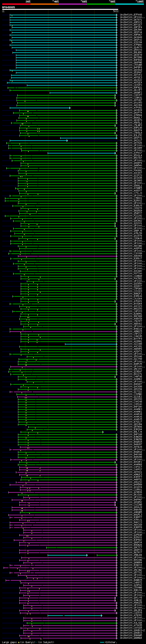This screenshot has width=146, height=644.
Task: Select hit UniRef100_Q8SF04
Action: point(131,32)
